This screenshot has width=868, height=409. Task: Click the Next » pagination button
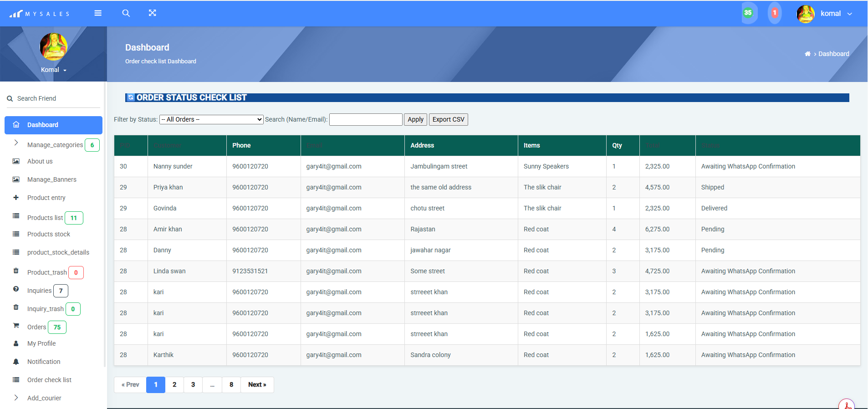pos(257,384)
